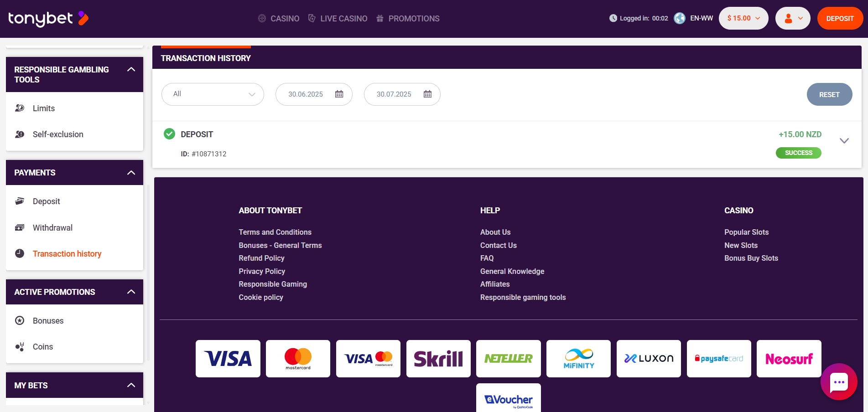
Task: Click the 30.06.2025 start date field
Action: [314, 94]
